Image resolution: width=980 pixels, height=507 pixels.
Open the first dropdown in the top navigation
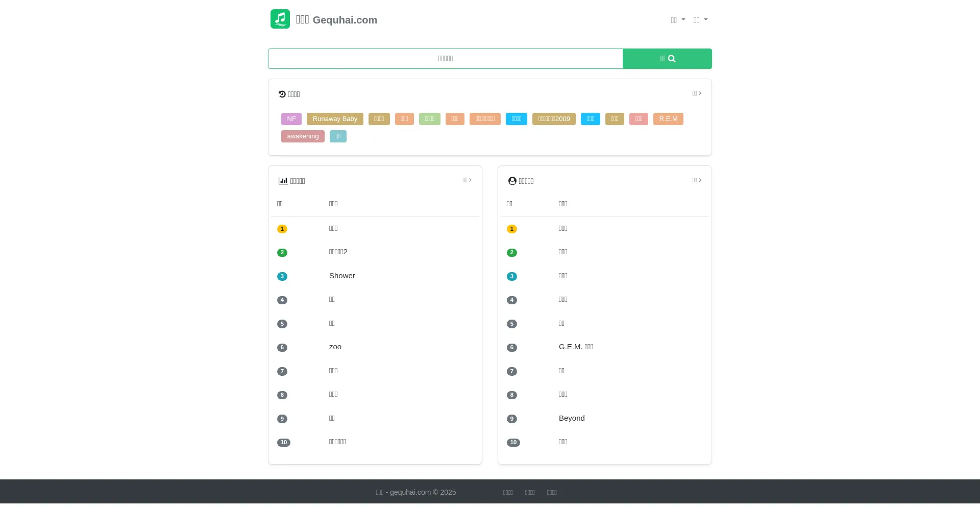point(677,20)
